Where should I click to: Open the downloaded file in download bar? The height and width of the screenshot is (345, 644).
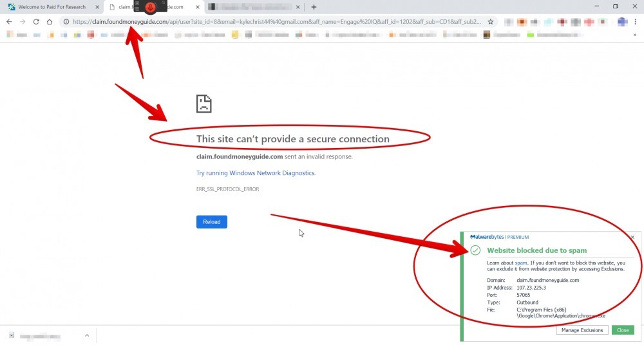(40, 336)
